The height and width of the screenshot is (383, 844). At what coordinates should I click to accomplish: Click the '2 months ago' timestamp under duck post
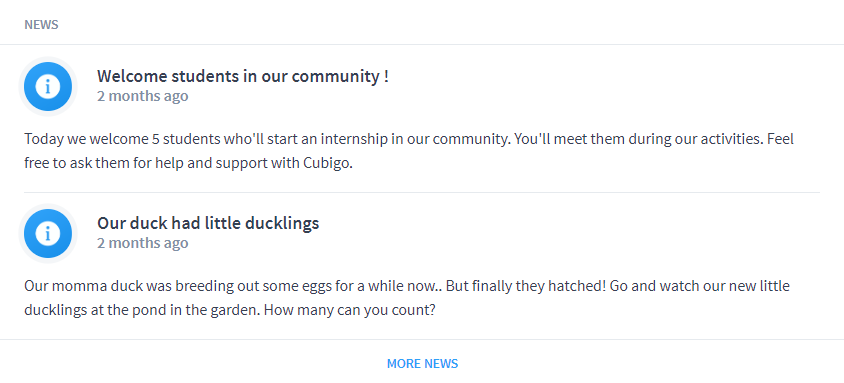pyautogui.click(x=143, y=243)
